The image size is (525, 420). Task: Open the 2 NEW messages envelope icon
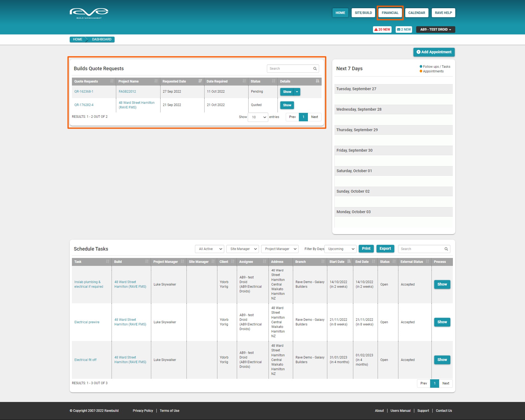coord(399,30)
